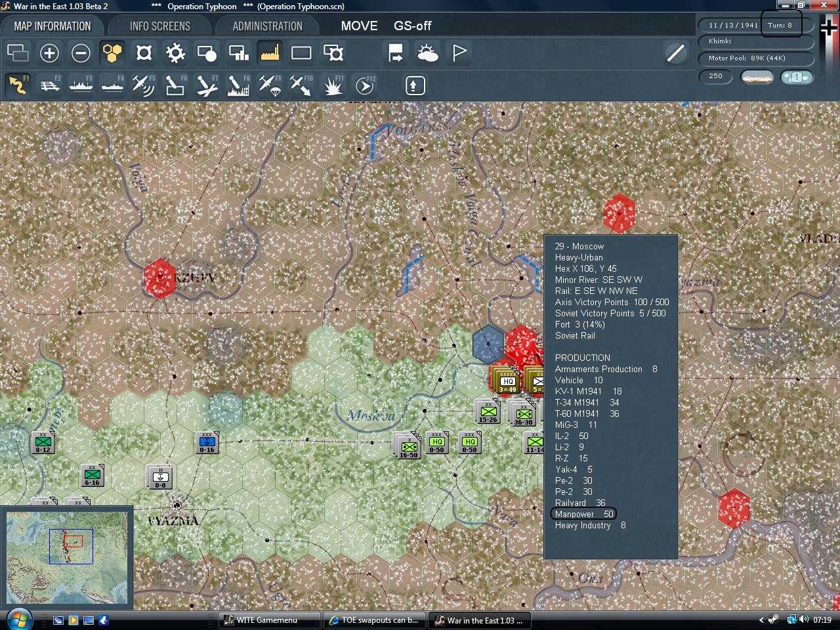This screenshot has width=840, height=630.
Task: Click the Heavy Industry 8 popup line
Action: click(x=590, y=525)
